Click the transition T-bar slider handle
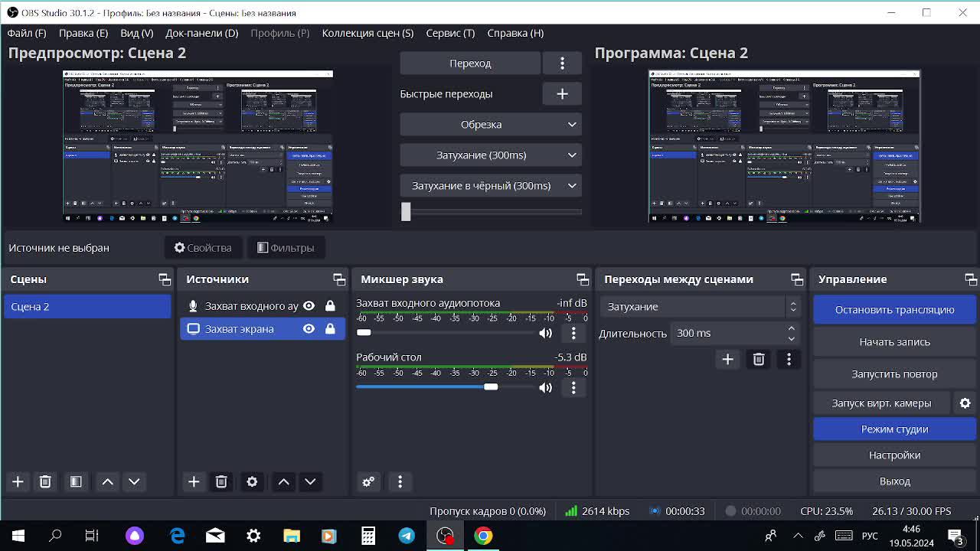Screen dimensions: 980x551 pos(406,212)
